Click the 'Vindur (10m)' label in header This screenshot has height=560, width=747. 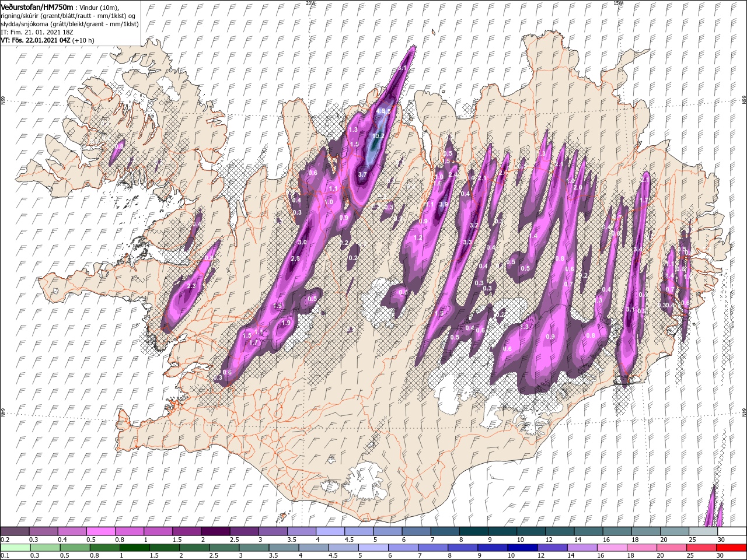pos(99,6)
